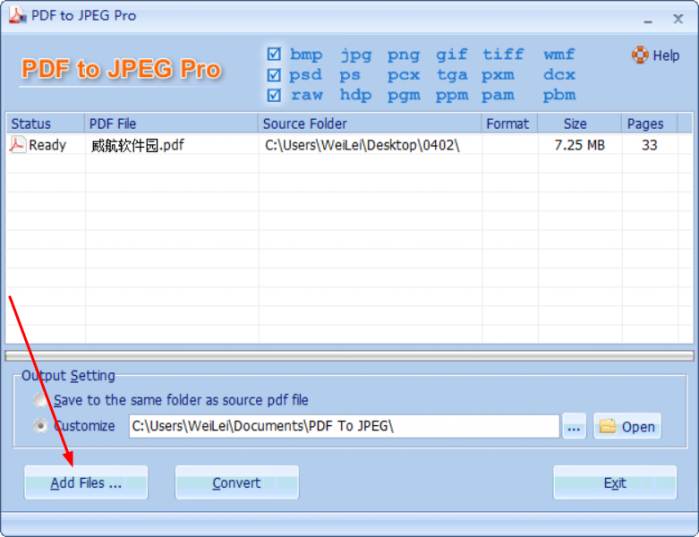Click the gif format label
699x537 pixels.
(451, 55)
